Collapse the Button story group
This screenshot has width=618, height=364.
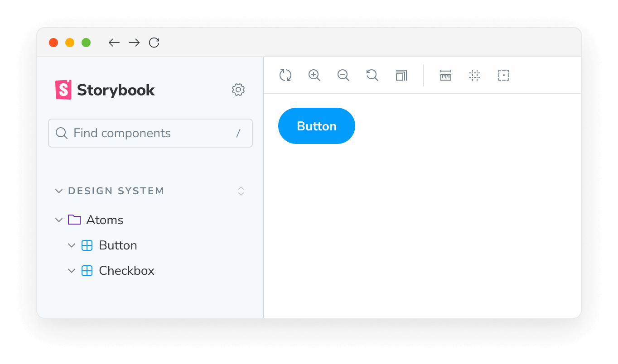(x=72, y=245)
